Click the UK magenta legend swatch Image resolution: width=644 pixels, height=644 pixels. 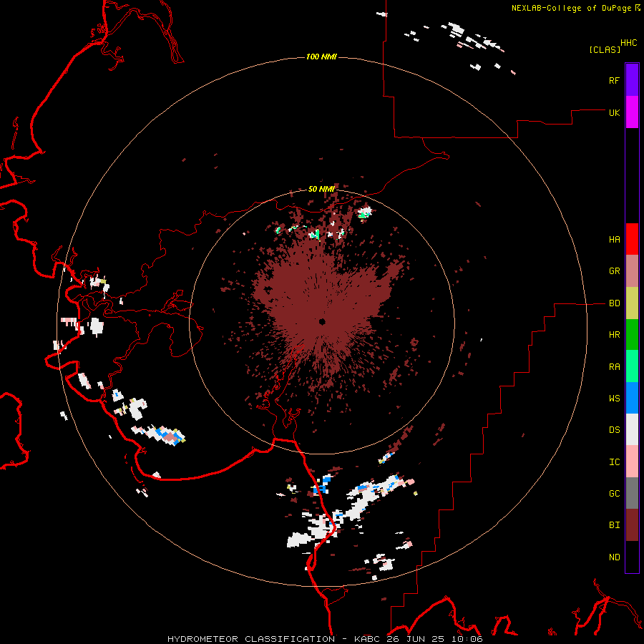point(632,112)
